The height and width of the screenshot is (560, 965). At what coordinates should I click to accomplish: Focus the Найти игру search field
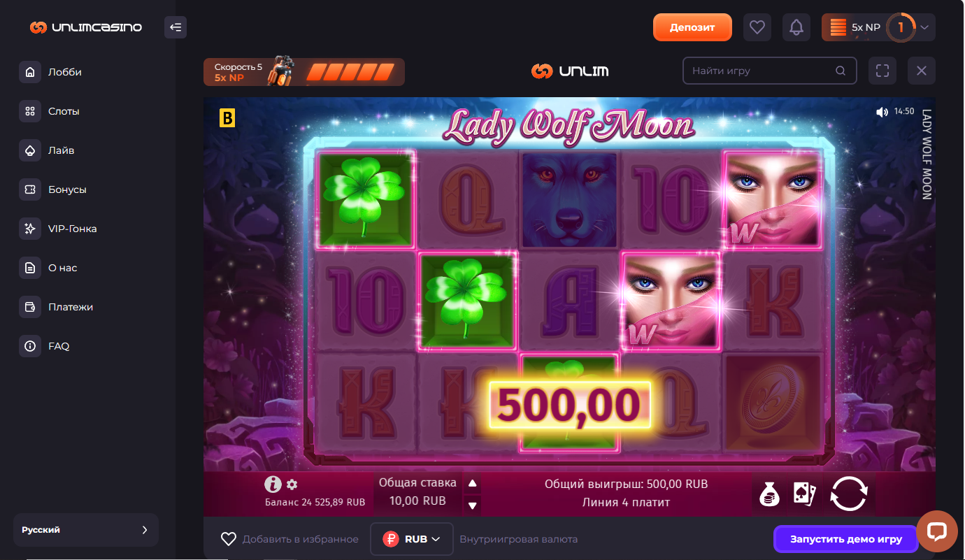(x=769, y=71)
